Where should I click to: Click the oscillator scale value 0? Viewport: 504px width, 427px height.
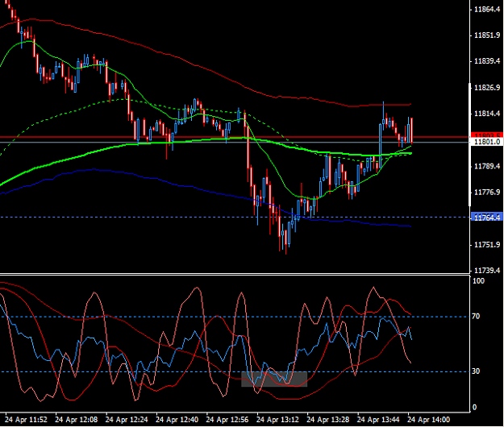(474, 408)
